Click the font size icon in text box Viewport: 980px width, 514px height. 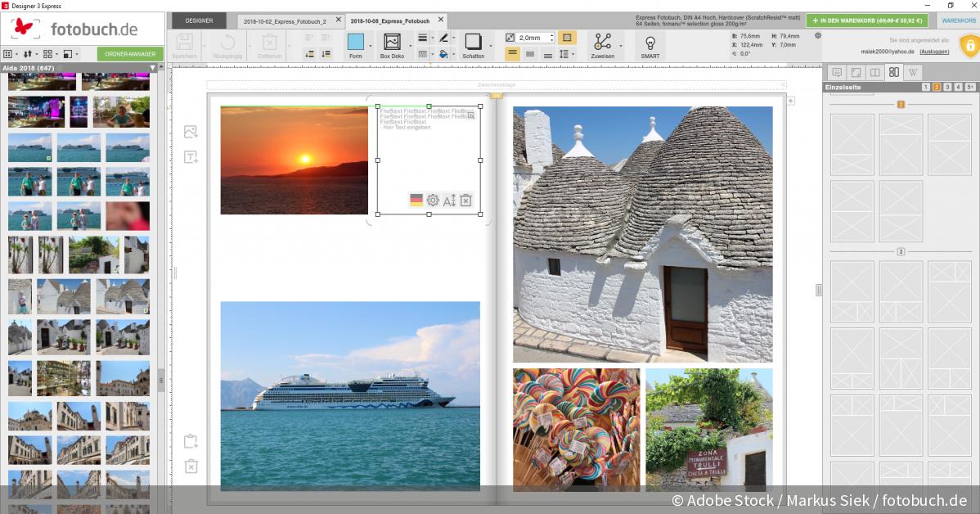click(x=449, y=200)
